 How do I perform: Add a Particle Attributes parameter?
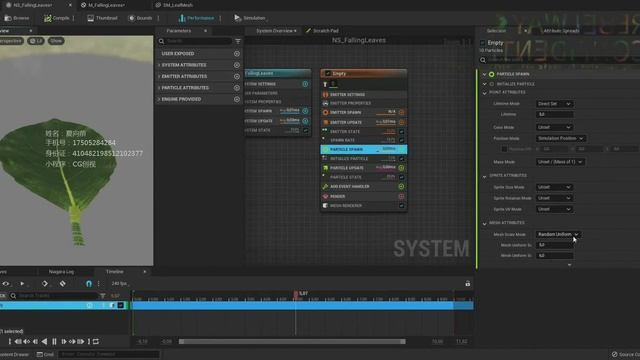pyautogui.click(x=237, y=88)
